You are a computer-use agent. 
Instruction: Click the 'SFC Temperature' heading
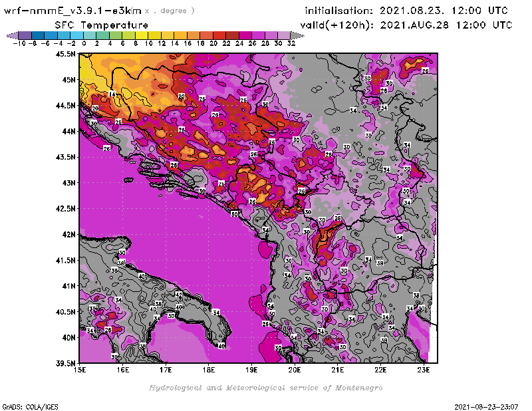102,25
